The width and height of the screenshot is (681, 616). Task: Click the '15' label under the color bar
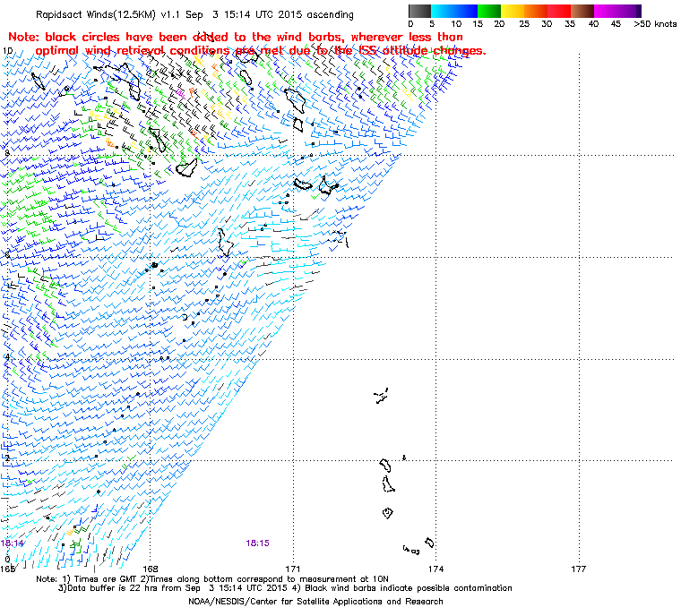pos(478,24)
